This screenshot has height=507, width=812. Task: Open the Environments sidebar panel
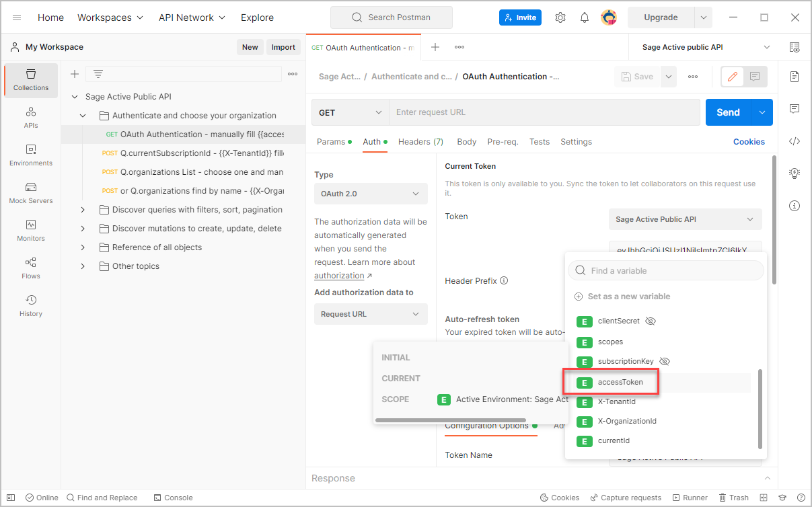pos(31,155)
